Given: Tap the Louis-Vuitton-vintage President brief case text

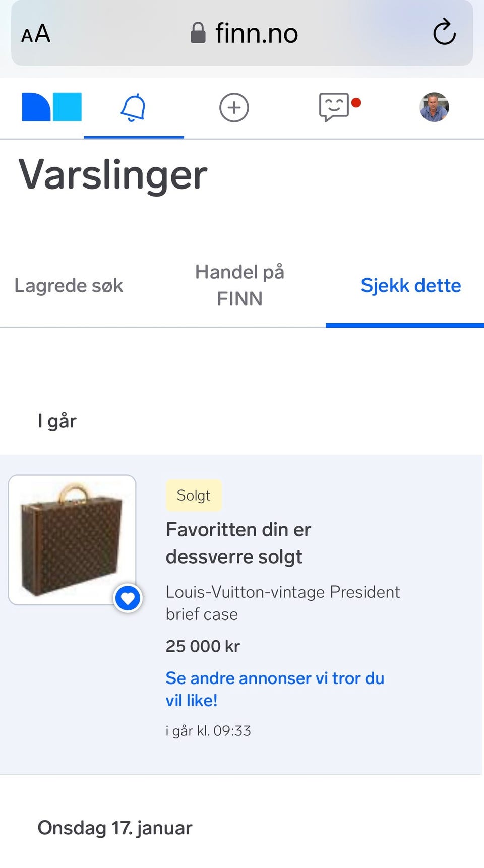Looking at the screenshot, I should click(282, 603).
